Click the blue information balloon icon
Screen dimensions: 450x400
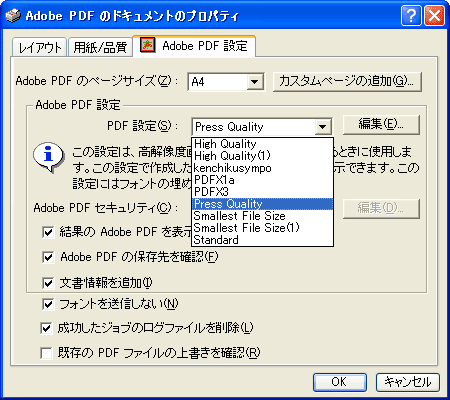pyautogui.click(x=48, y=157)
